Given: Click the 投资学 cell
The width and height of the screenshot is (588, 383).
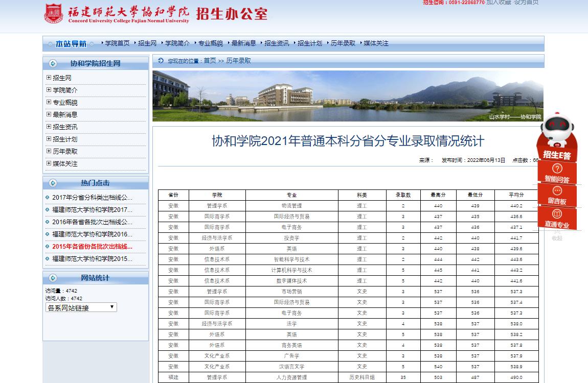Looking at the screenshot, I should (x=292, y=238).
